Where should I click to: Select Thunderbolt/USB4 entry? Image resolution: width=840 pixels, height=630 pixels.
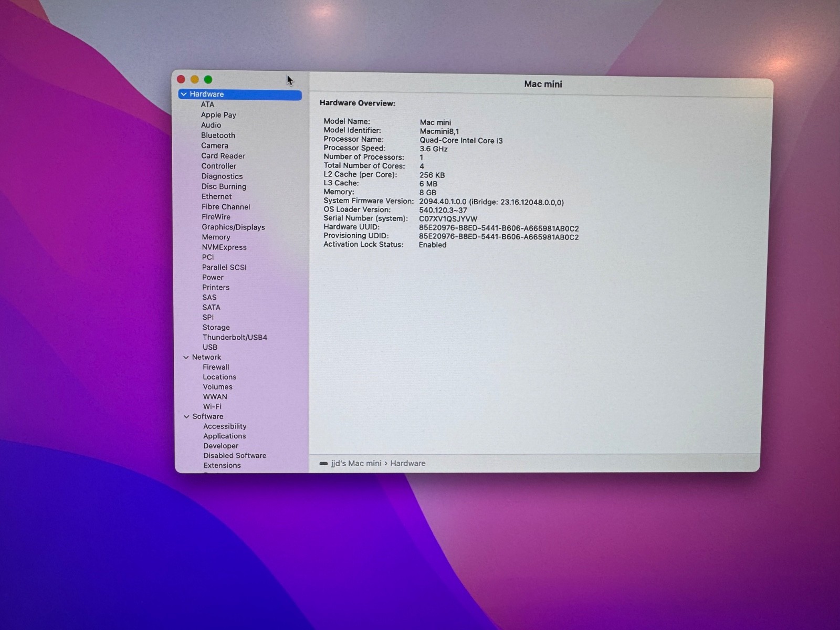(235, 338)
